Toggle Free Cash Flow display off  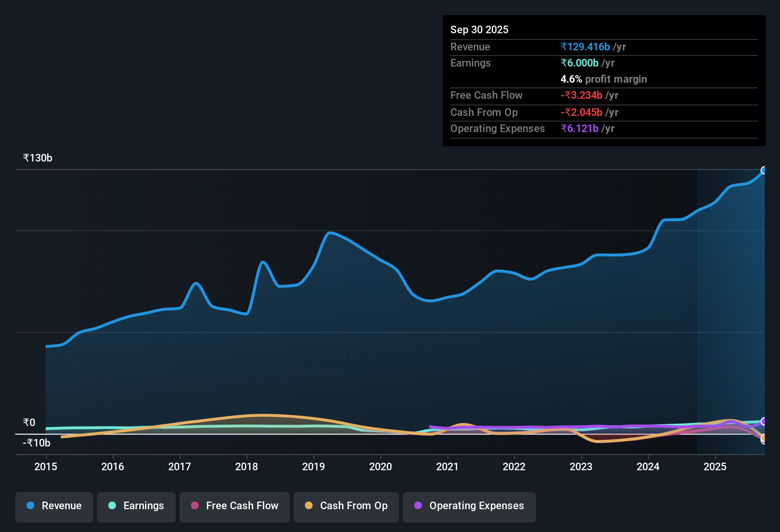pyautogui.click(x=234, y=506)
